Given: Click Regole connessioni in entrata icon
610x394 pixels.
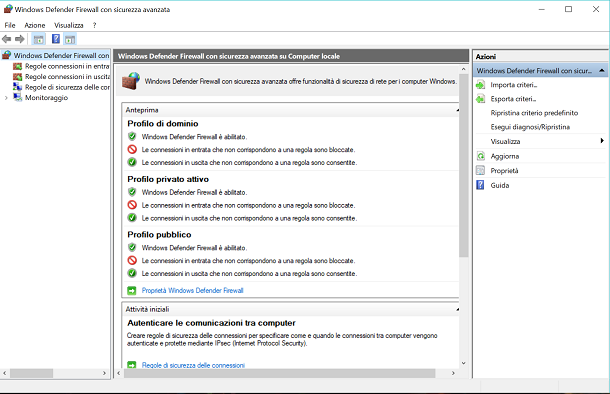Looking at the screenshot, I should click(x=18, y=67).
